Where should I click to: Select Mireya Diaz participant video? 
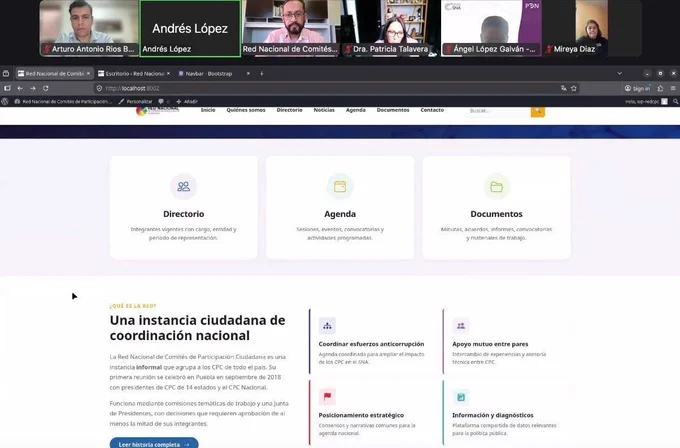(592, 28)
